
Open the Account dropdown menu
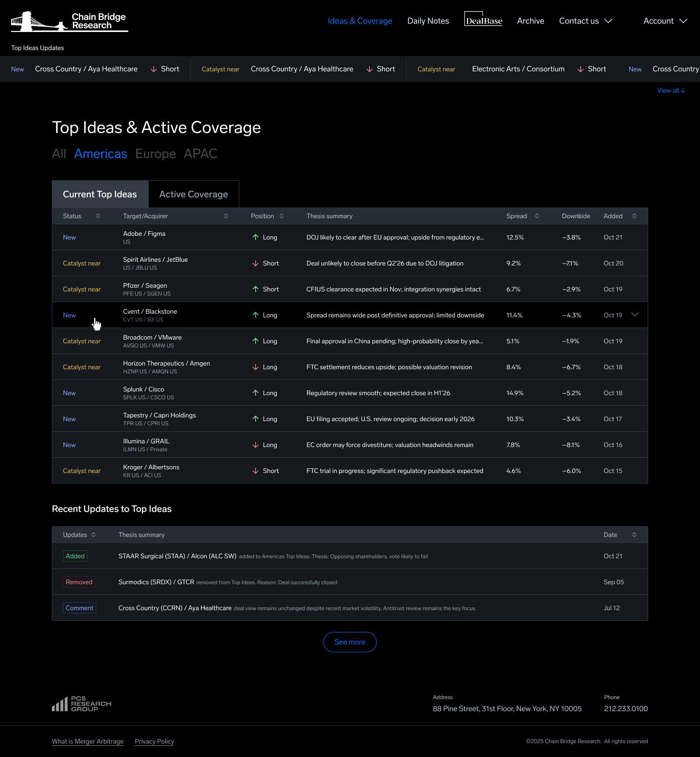tap(665, 21)
